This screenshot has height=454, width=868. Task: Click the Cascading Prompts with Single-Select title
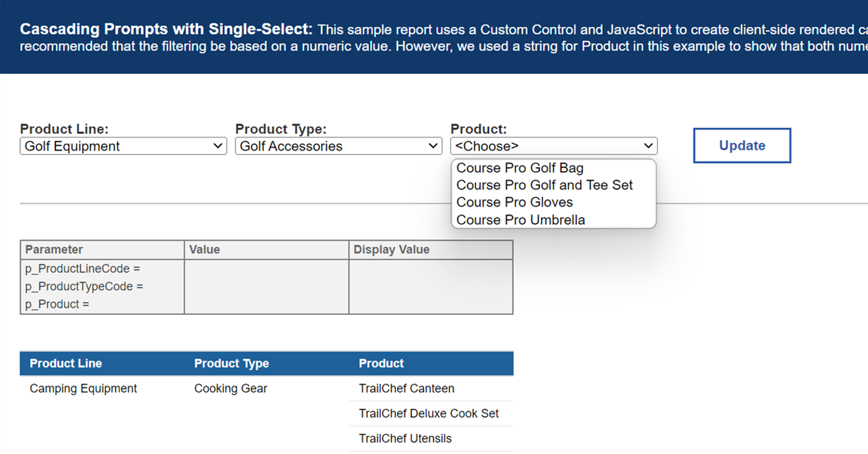tap(166, 29)
